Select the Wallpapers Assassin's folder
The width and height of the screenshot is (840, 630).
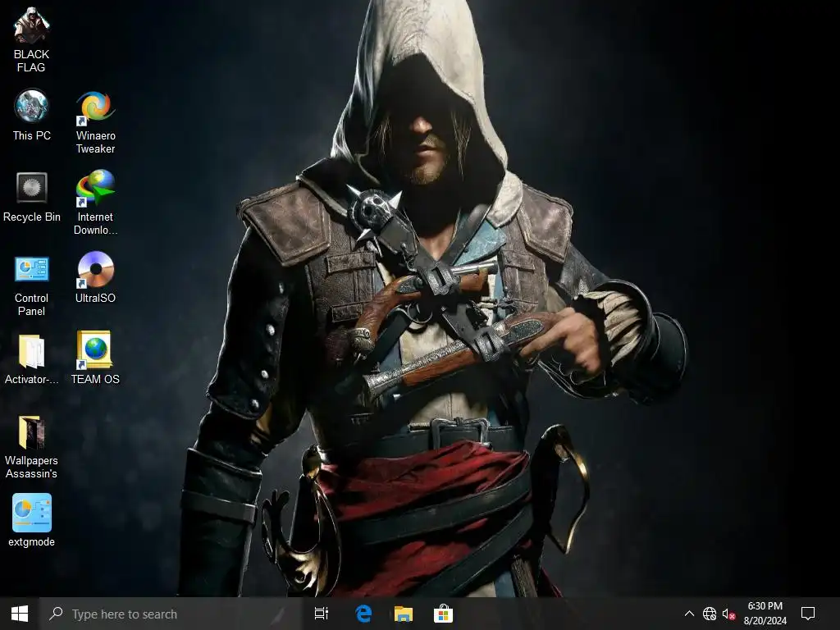click(32, 447)
